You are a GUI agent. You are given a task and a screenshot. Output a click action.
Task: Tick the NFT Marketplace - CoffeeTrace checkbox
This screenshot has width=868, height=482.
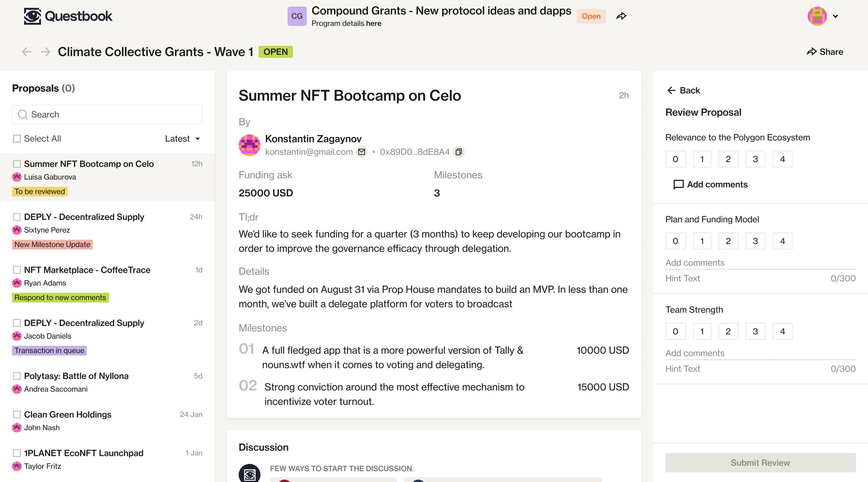point(17,270)
